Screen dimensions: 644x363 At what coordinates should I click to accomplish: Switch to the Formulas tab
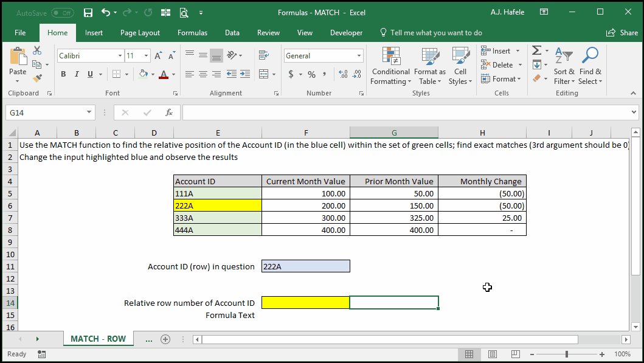(192, 33)
